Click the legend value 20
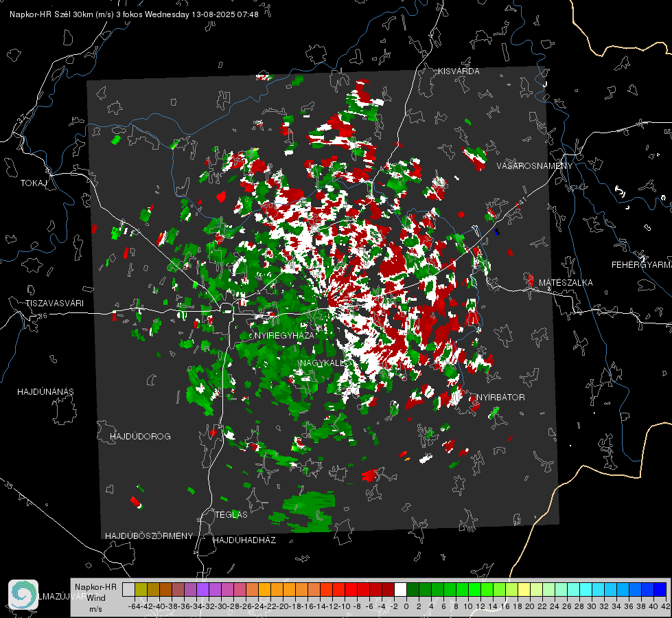 point(530,606)
